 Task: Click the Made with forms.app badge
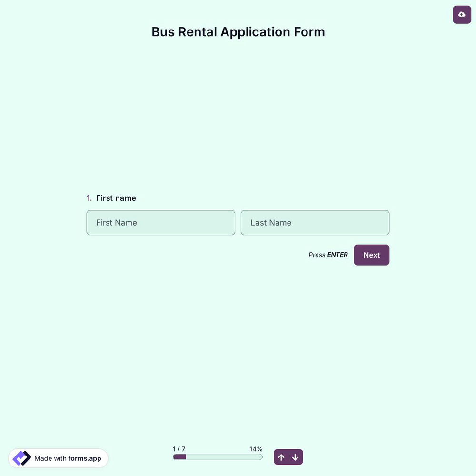point(58,457)
